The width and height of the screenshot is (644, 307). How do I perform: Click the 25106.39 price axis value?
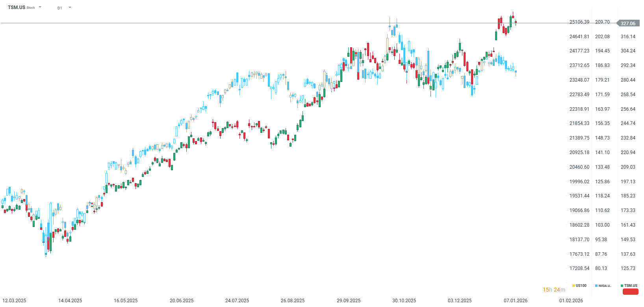(579, 22)
